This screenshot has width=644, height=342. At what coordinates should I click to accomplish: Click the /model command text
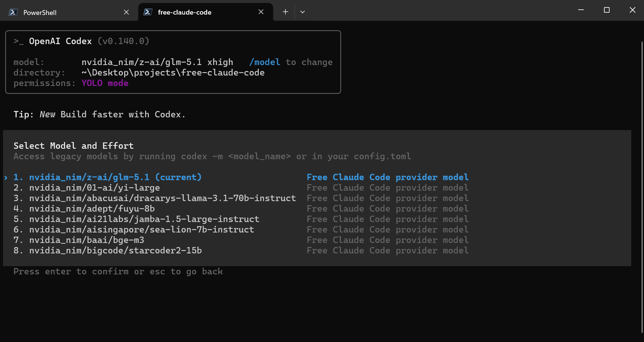coord(265,62)
